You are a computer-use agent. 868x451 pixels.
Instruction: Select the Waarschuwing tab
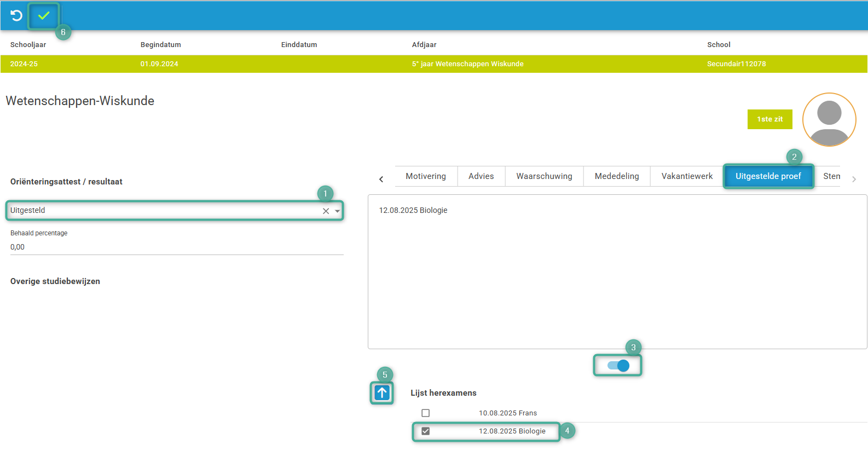[544, 176]
